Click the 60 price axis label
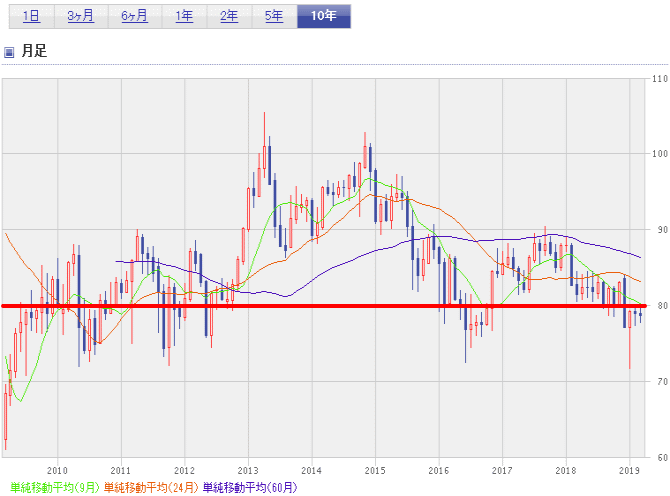The image size is (670, 496). (x=662, y=458)
